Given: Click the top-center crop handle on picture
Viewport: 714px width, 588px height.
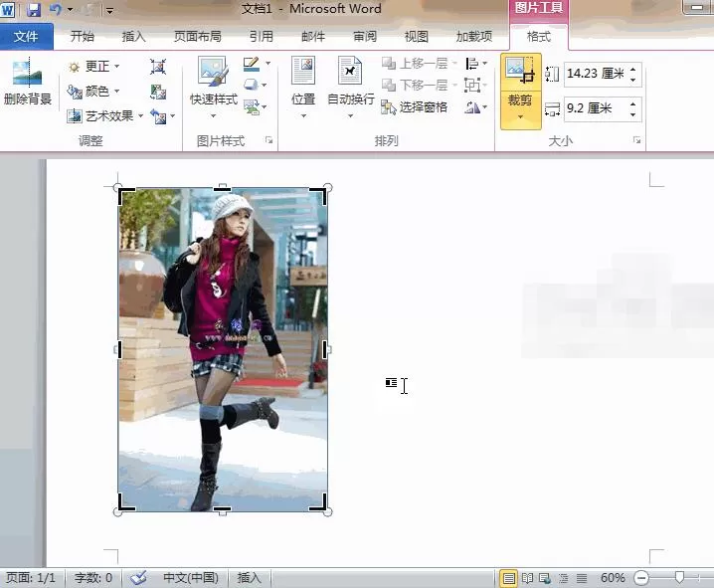Looking at the screenshot, I should click(x=222, y=188).
